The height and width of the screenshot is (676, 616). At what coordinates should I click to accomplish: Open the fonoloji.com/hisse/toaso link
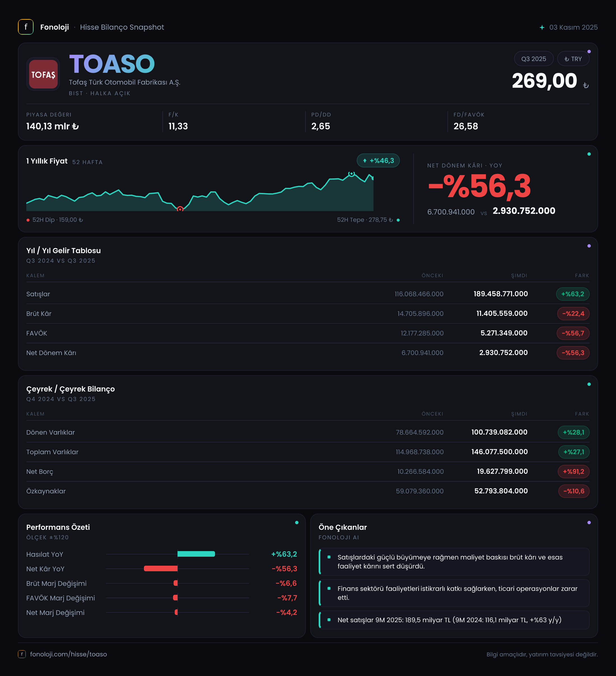[68, 654]
